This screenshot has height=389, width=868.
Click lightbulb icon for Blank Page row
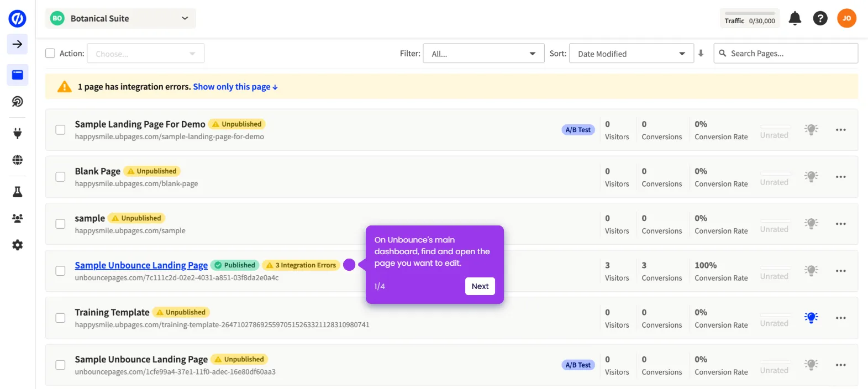pyautogui.click(x=811, y=176)
